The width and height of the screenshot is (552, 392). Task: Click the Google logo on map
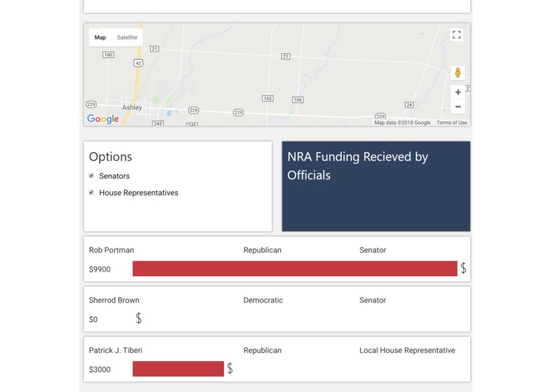tap(102, 119)
